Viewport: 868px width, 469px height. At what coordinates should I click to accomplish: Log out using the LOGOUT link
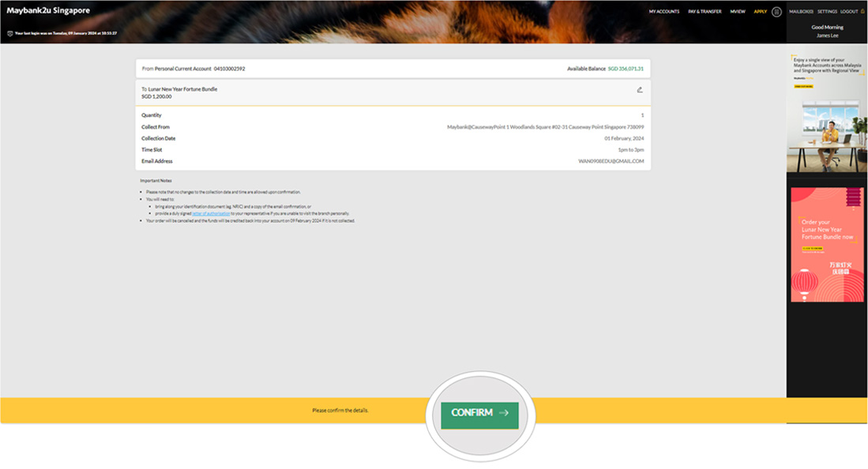pos(849,12)
